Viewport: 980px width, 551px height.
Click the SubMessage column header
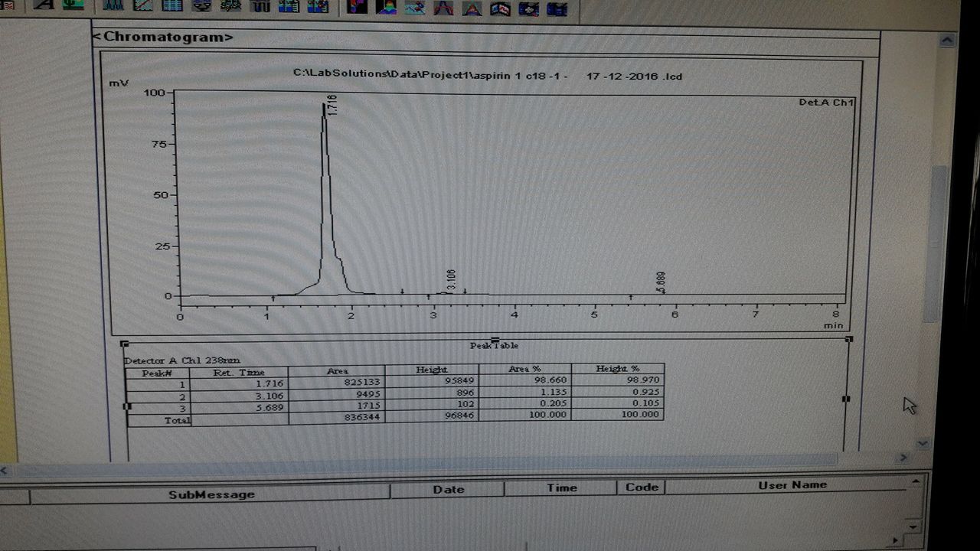pos(211,494)
